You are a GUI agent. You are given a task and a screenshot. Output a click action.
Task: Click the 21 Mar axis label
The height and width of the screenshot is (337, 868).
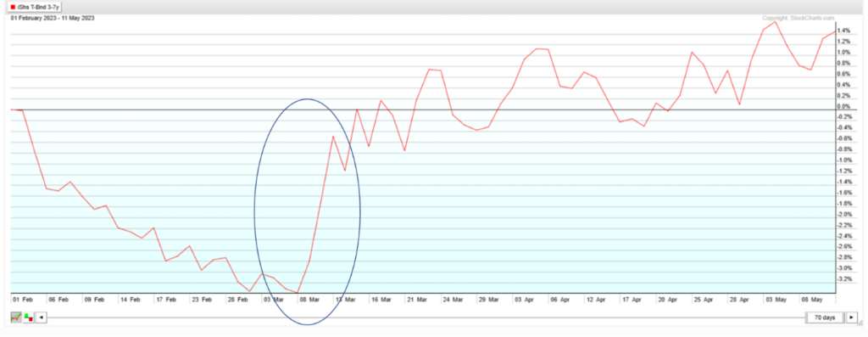tap(417, 300)
